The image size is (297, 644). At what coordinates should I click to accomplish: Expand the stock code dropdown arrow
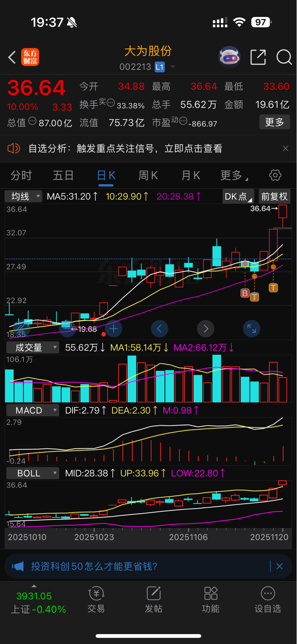[173, 67]
